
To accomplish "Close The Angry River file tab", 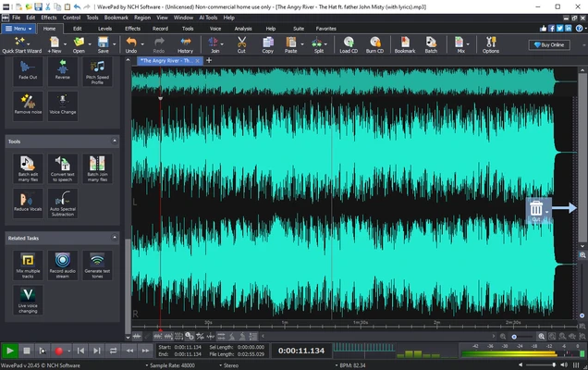I will (197, 61).
